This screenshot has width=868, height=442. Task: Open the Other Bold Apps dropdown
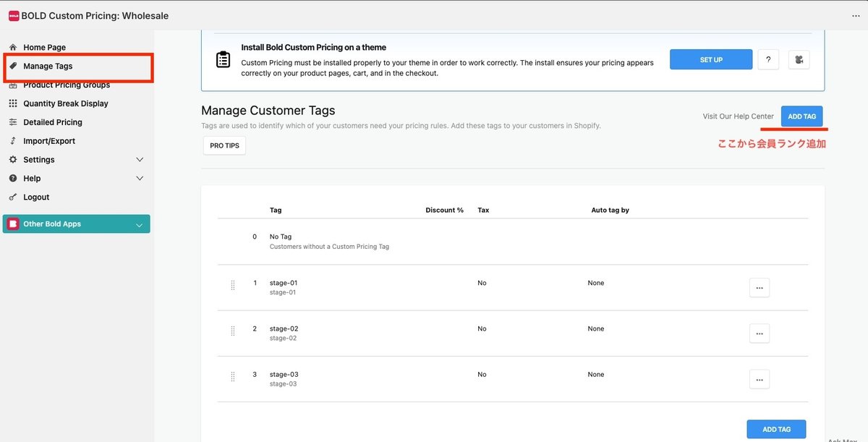pos(139,224)
